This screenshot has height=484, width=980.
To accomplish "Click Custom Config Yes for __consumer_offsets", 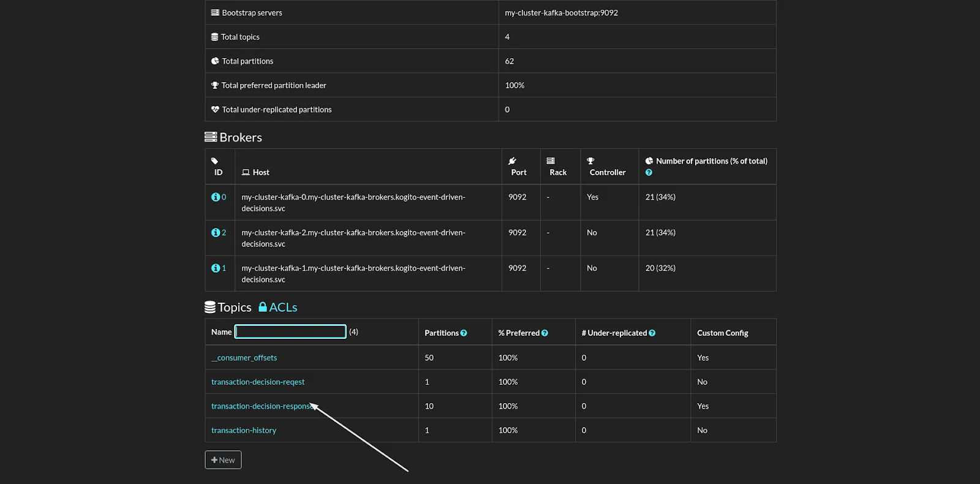I will pos(703,358).
